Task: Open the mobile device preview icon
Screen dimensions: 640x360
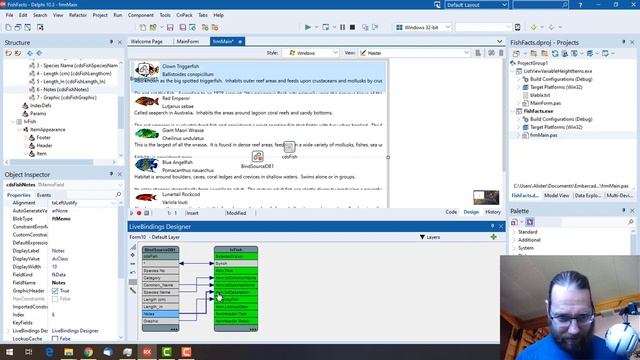Action: pos(518,27)
